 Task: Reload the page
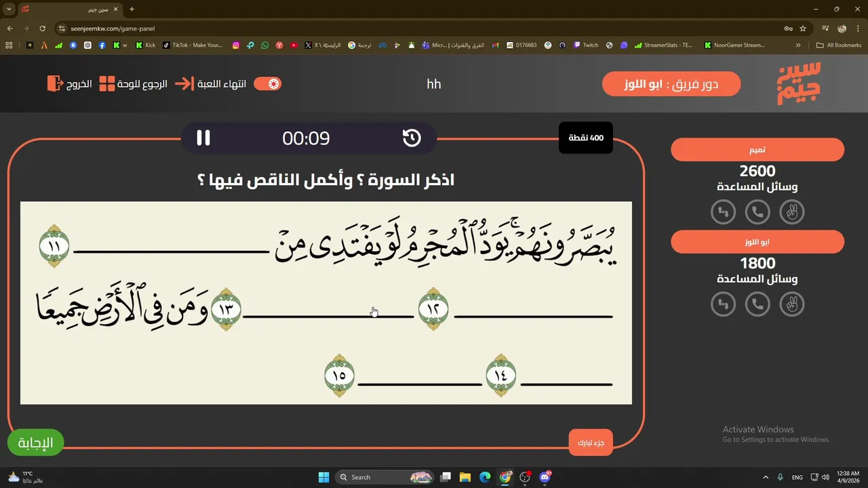[x=42, y=28]
